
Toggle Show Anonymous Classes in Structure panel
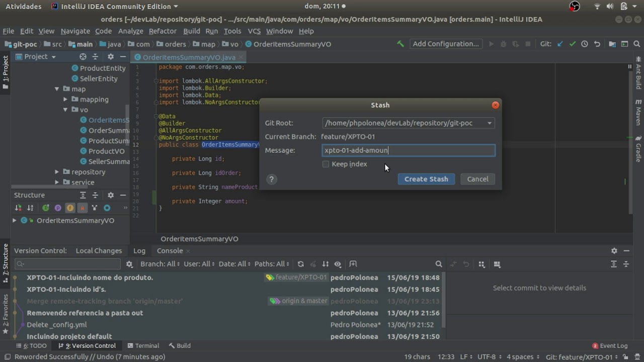click(95, 208)
